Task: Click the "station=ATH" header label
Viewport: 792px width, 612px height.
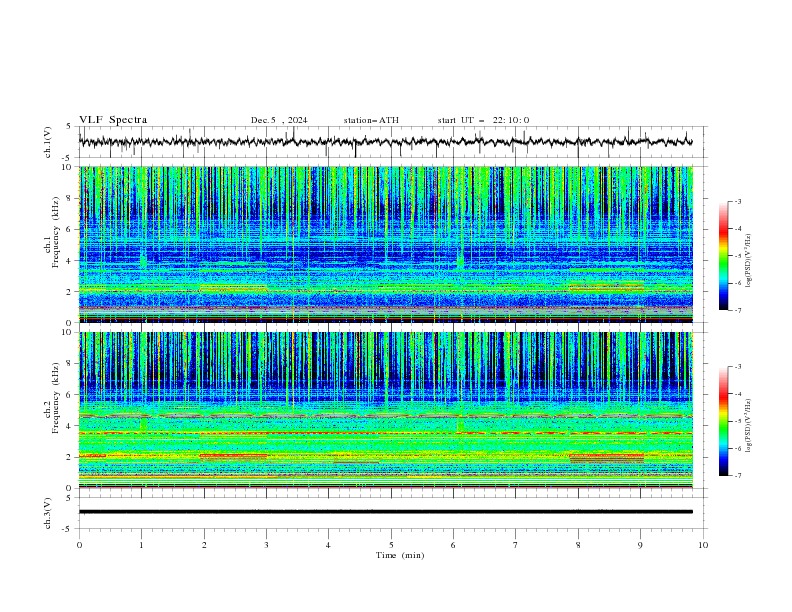Action: pos(371,120)
